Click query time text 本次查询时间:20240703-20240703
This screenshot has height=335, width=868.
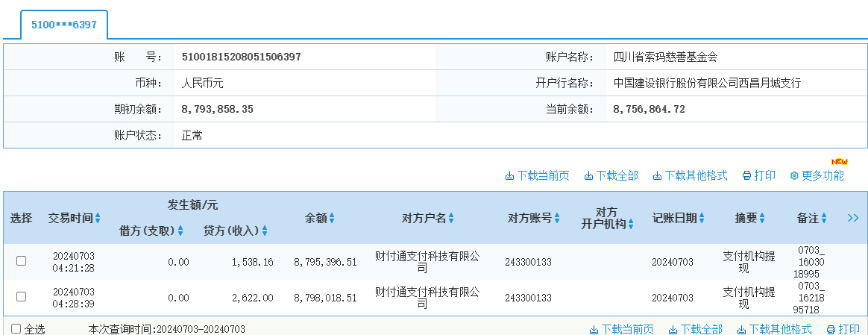point(166,330)
